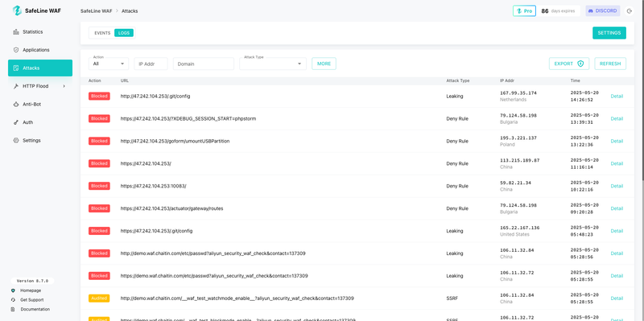
Task: Open Statistics via its bar chart icon
Action: [16, 32]
